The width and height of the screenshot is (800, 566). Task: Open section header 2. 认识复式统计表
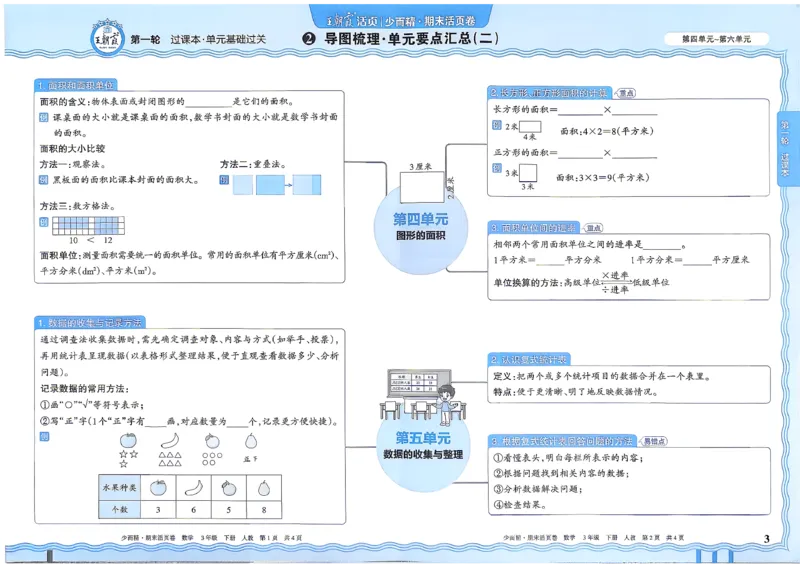[x=529, y=360]
